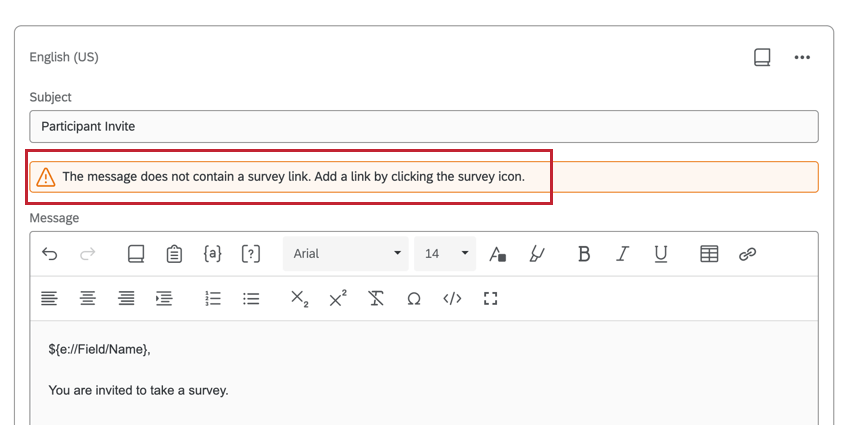This screenshot has width=850, height=425.
Task: Center align the message text
Action: [x=88, y=298]
